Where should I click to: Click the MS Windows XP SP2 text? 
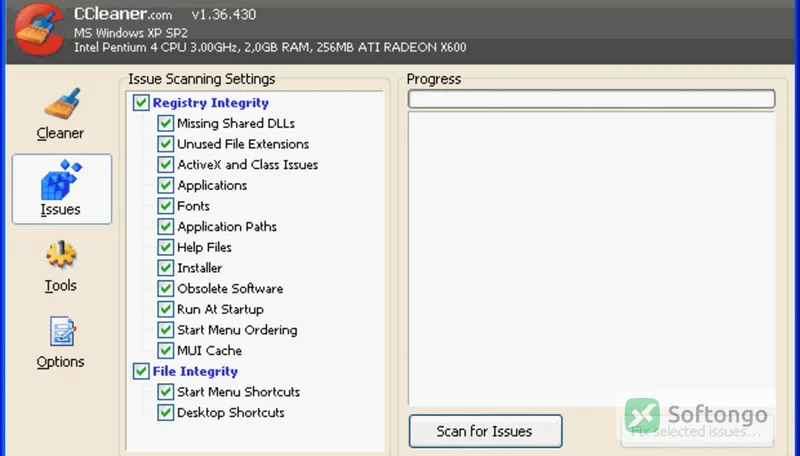click(x=131, y=33)
